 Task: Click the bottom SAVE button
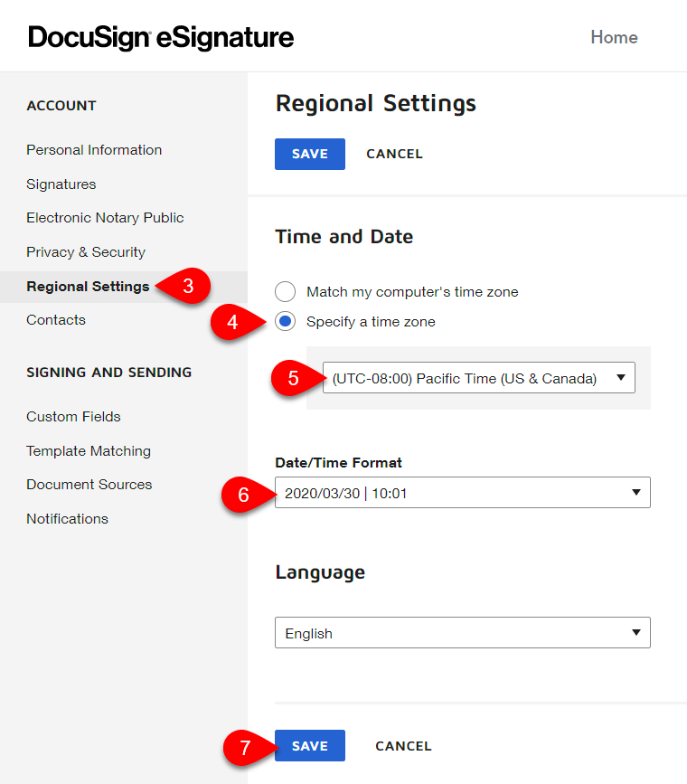pyautogui.click(x=310, y=745)
